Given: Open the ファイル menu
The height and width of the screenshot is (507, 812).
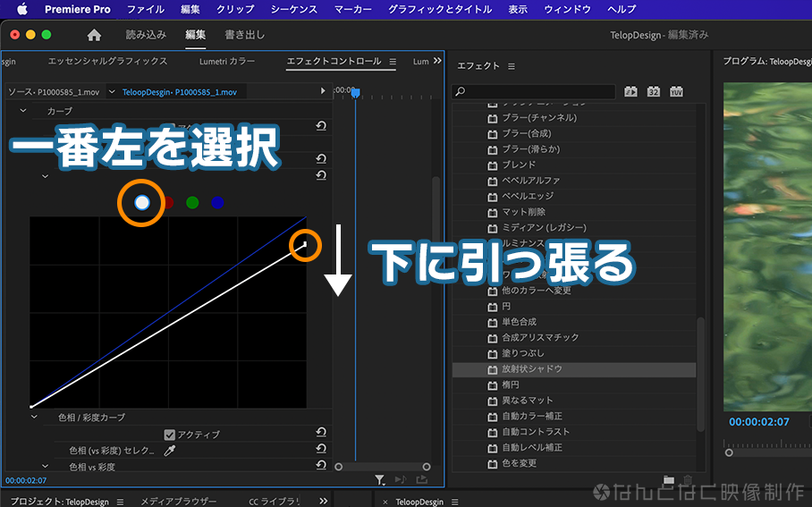Looking at the screenshot, I should [146, 9].
